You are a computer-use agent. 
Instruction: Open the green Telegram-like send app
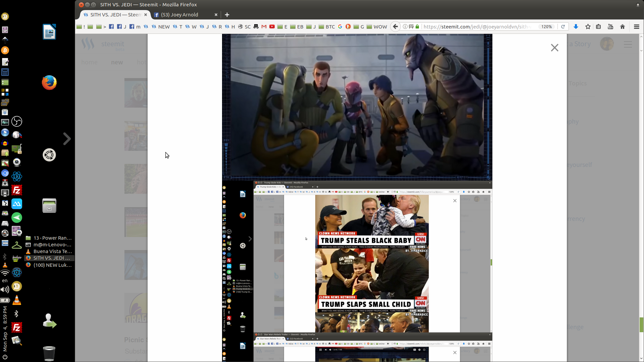(17, 218)
